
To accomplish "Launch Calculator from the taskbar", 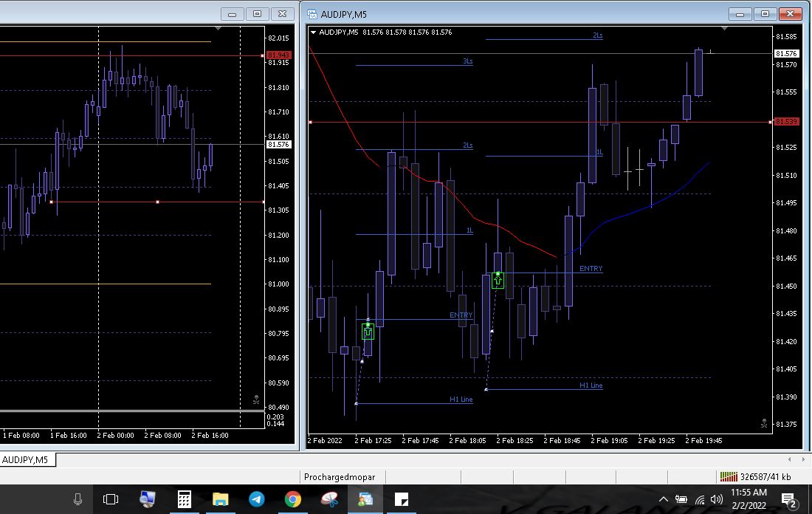I will (x=185, y=500).
